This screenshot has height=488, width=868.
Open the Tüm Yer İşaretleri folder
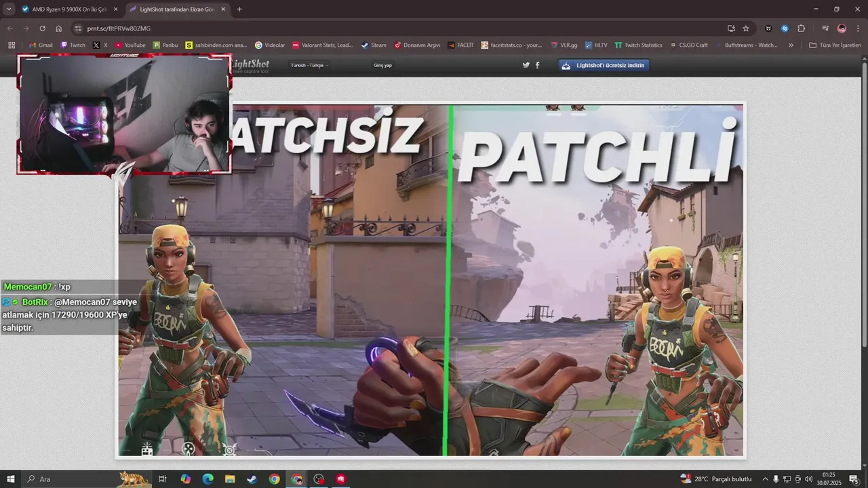[x=835, y=45]
